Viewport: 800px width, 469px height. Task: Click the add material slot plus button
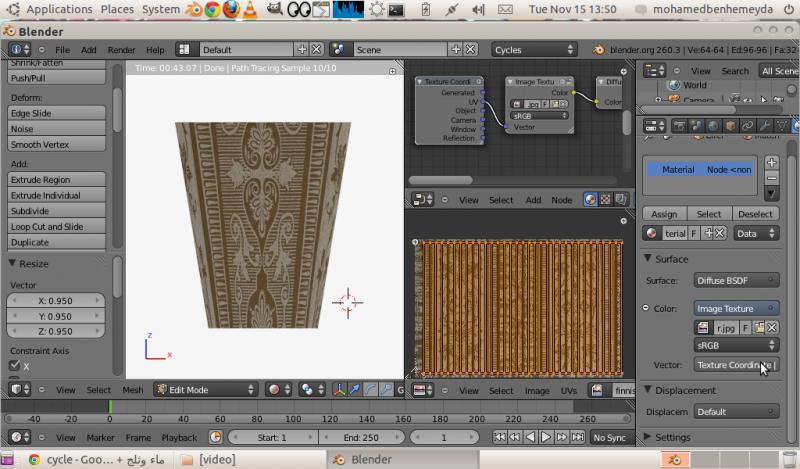[771, 162]
